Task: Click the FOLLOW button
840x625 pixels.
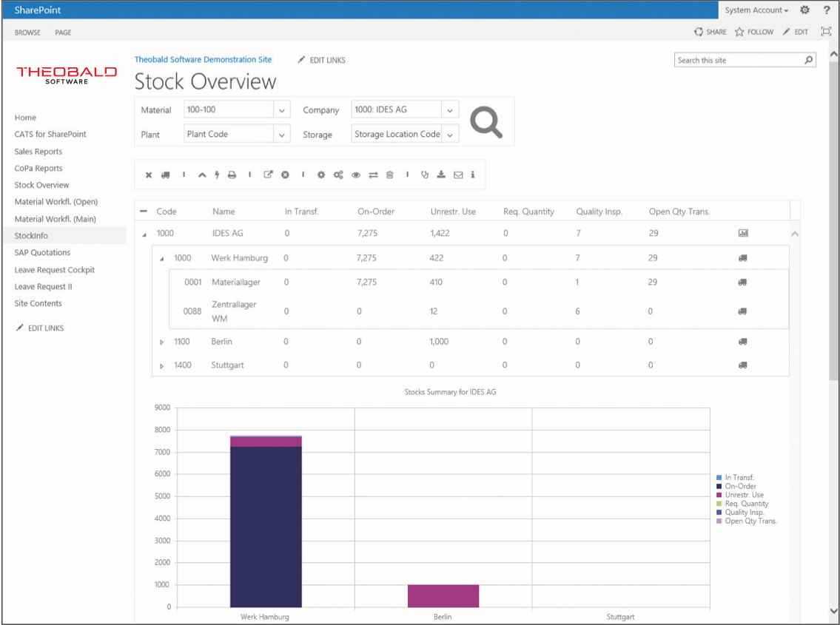Action: tap(754, 32)
